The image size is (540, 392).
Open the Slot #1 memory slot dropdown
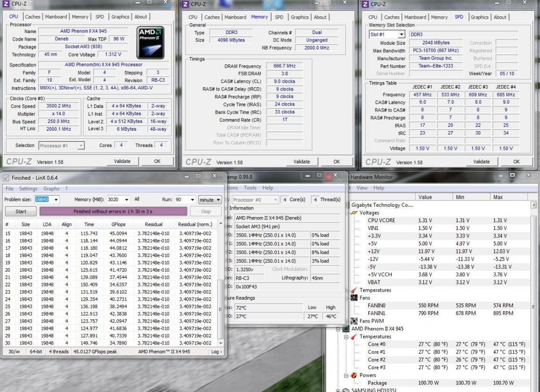[x=401, y=35]
